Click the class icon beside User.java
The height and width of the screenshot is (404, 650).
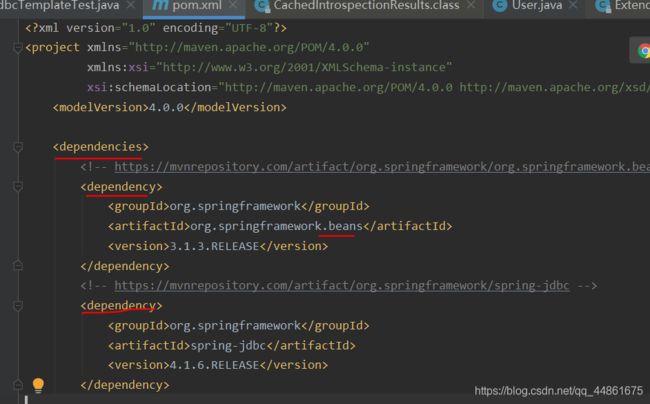click(500, 6)
